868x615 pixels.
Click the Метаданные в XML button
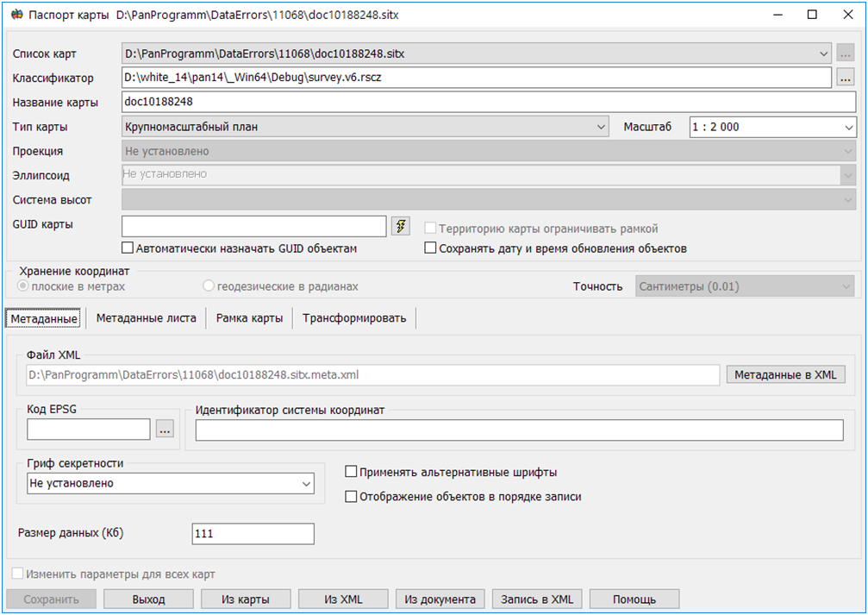(x=785, y=374)
